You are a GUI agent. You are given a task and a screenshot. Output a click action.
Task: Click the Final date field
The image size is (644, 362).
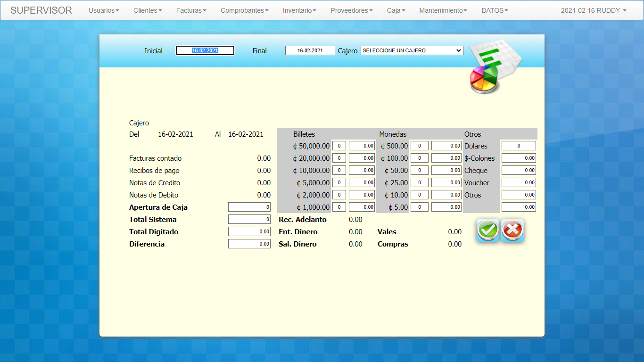point(310,50)
